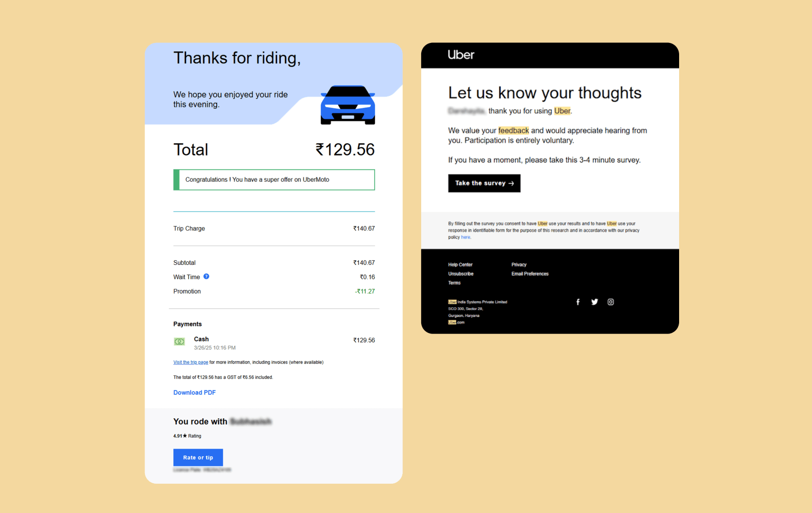This screenshot has width=812, height=513.
Task: Click the Wait Time help question icon
Action: 206,276
